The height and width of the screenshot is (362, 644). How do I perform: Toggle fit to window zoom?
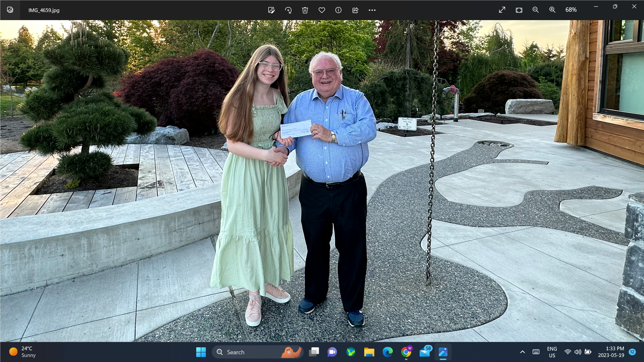coord(519,10)
